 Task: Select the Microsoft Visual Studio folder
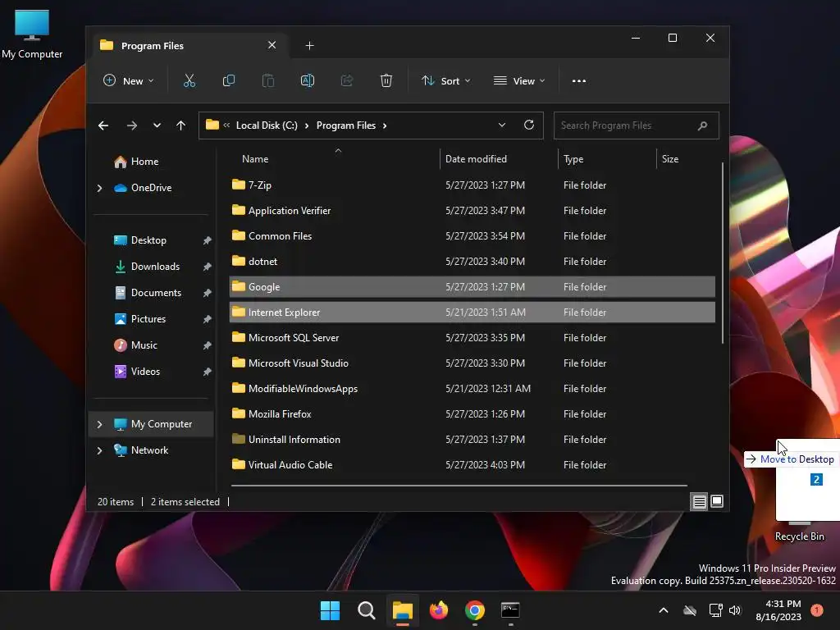point(472,363)
